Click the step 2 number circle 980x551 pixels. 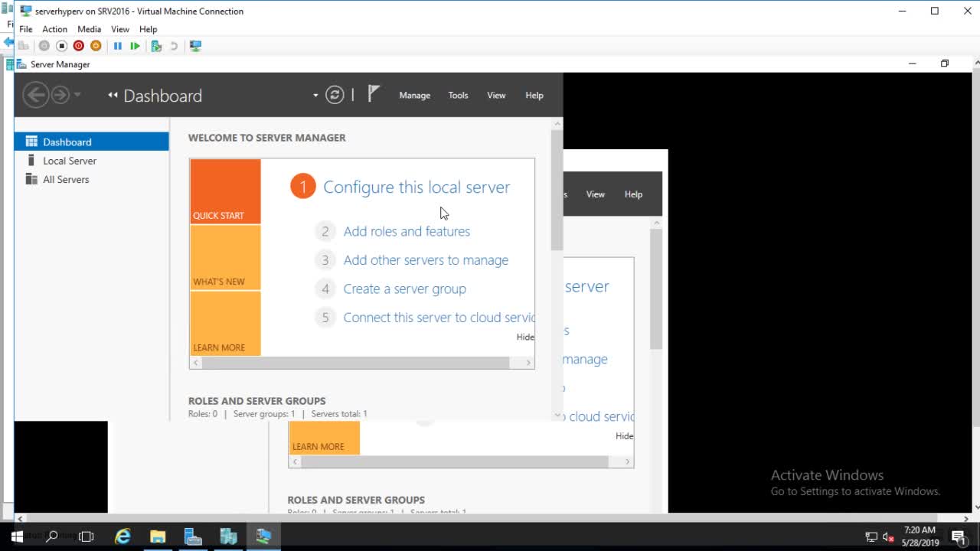(325, 231)
